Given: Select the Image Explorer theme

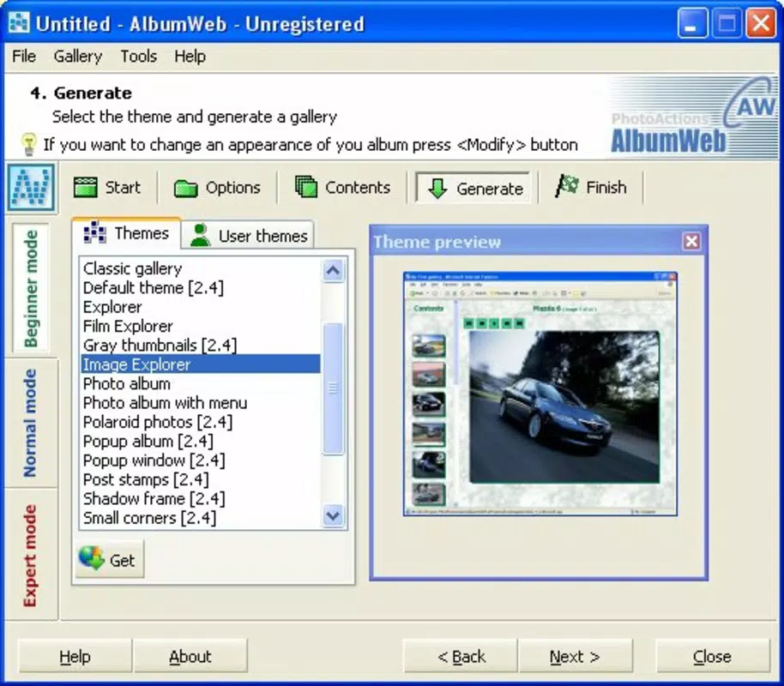Looking at the screenshot, I should 201,364.
